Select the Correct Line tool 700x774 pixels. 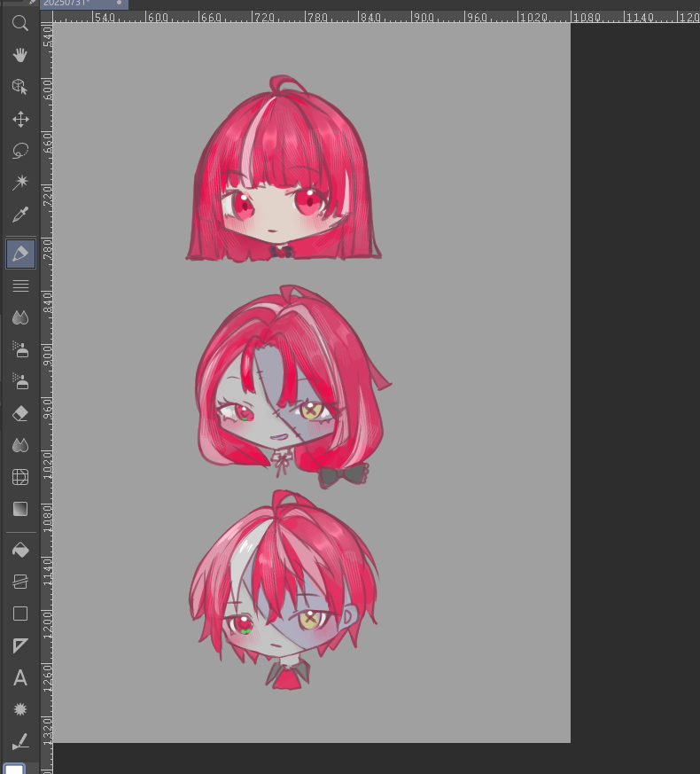click(x=20, y=741)
